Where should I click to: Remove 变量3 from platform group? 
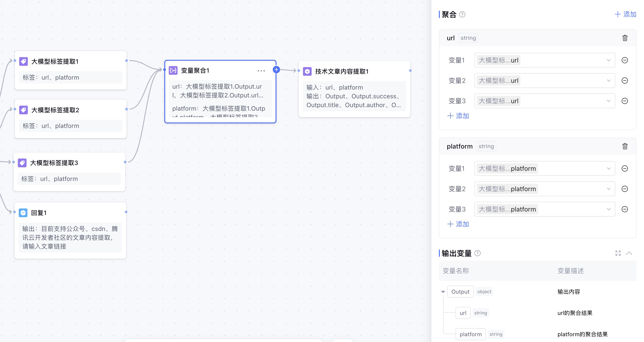point(625,209)
